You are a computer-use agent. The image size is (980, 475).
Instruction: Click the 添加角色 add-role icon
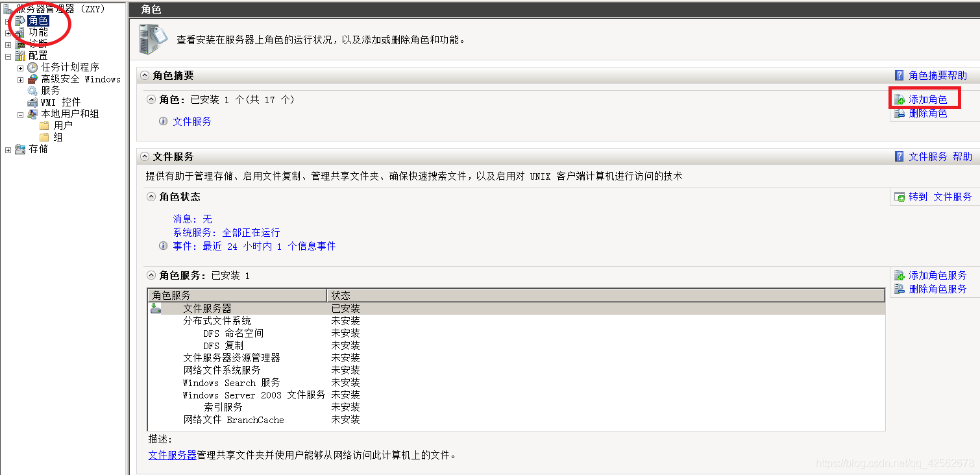[x=900, y=100]
